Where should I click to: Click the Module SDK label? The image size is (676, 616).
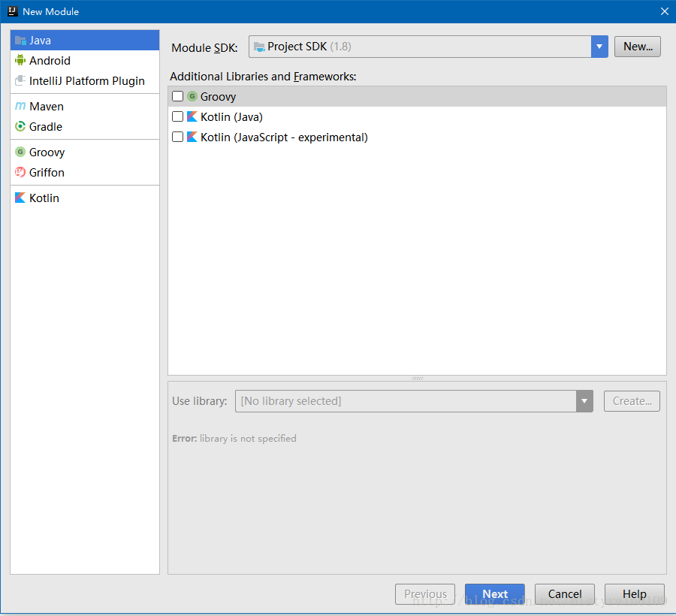point(204,47)
